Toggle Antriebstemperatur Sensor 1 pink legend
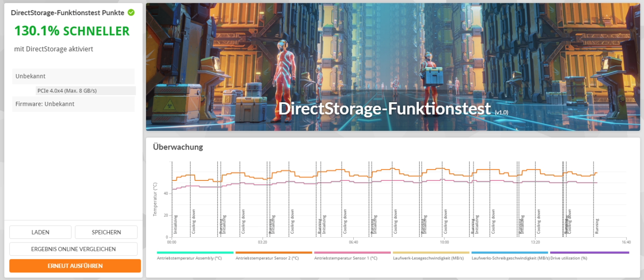Image resolution: width=644 pixels, height=280 pixels. [x=352, y=253]
